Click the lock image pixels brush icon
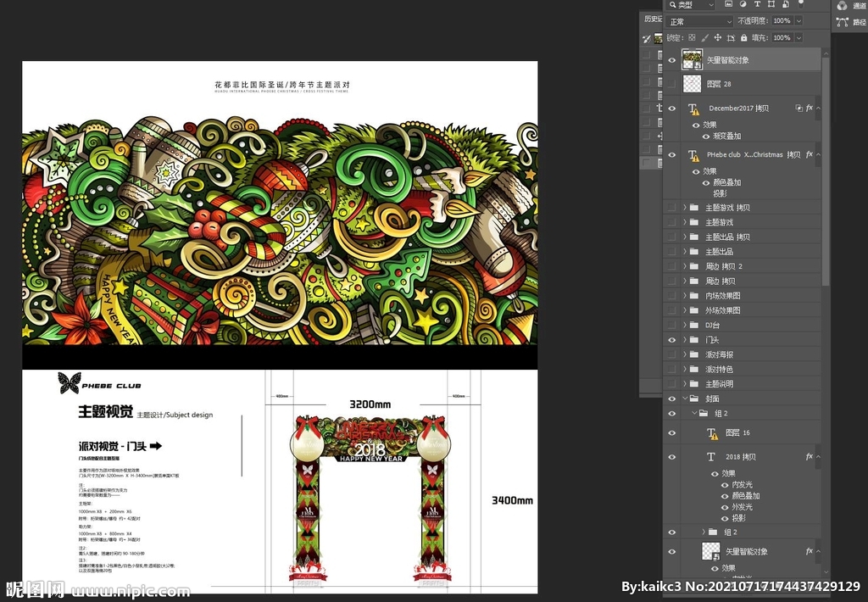This screenshot has height=602, width=868. [705, 38]
